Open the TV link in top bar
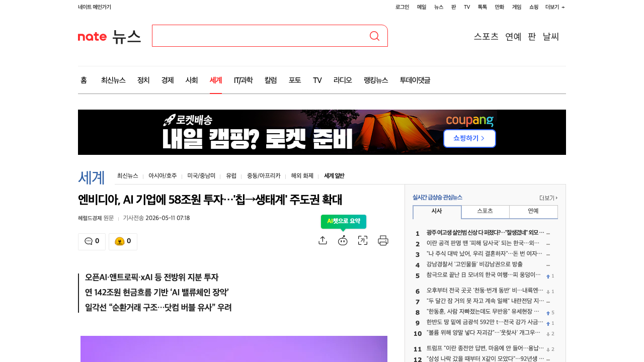This screenshot has width=644, height=362. [467, 7]
